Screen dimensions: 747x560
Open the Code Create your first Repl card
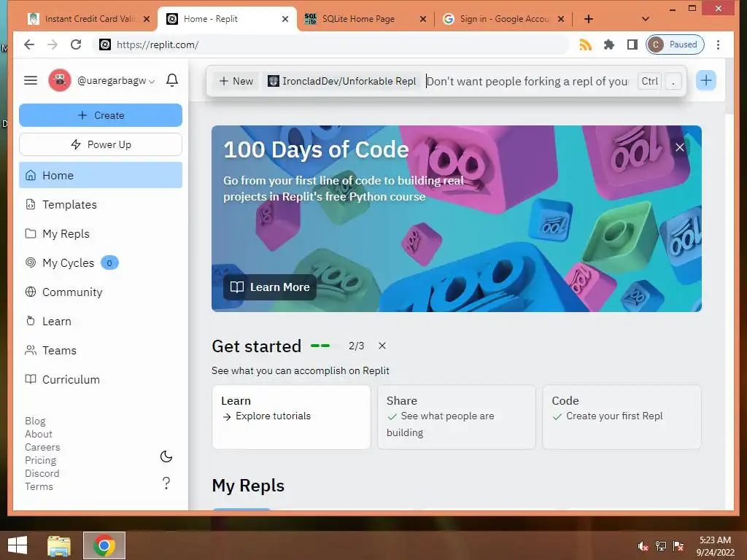622,417
